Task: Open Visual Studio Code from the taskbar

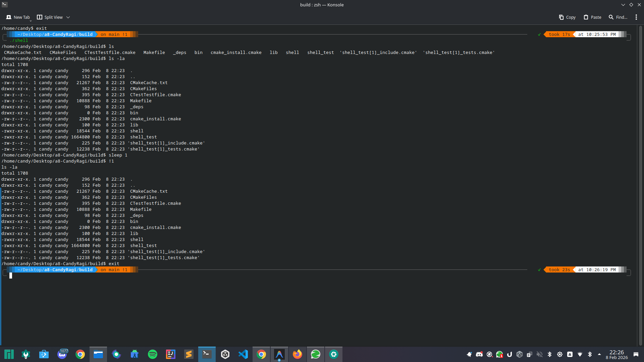Action: click(243, 354)
